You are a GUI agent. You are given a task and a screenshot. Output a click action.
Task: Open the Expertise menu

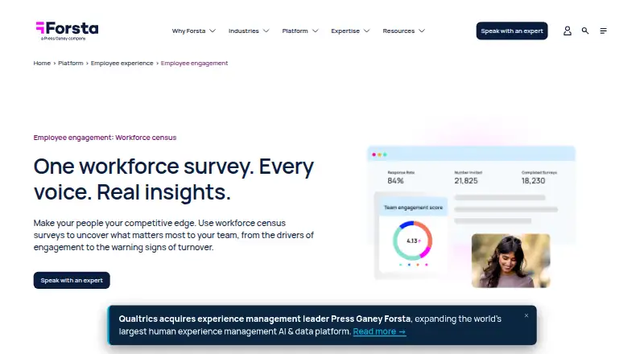coord(345,31)
